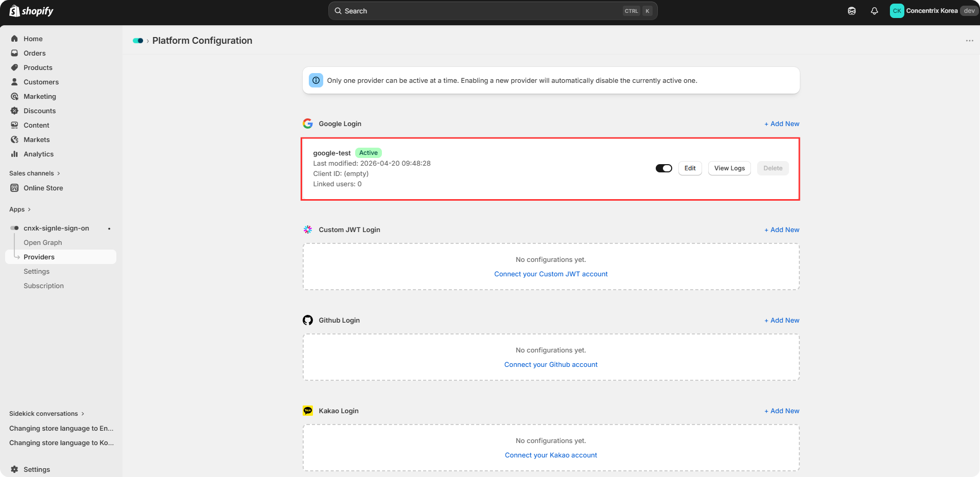The image size is (980, 477).
Task: Click the 'Last modified: 2026-04-20 09:48:28' text
Action: click(x=372, y=164)
